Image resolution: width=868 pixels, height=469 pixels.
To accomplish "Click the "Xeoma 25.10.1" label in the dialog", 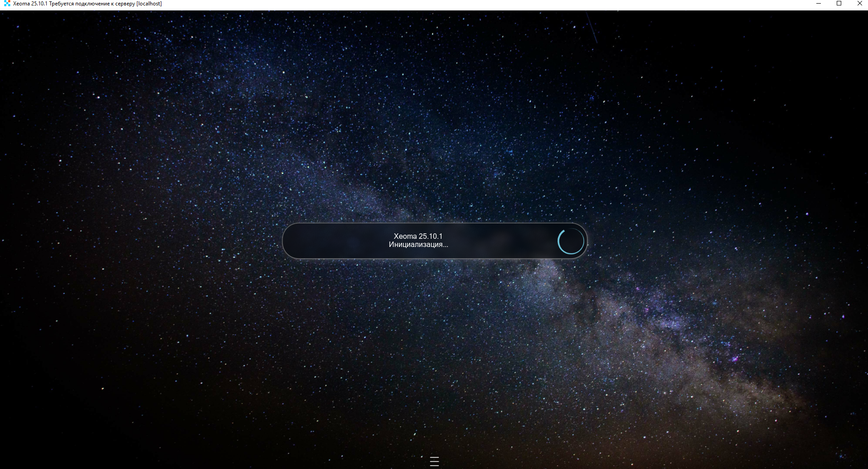I will (x=418, y=236).
